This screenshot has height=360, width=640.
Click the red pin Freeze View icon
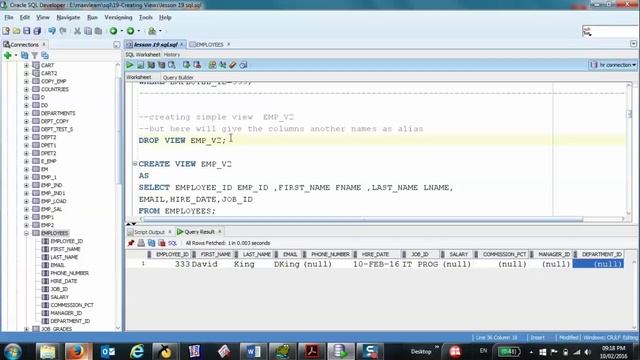[x=131, y=243]
